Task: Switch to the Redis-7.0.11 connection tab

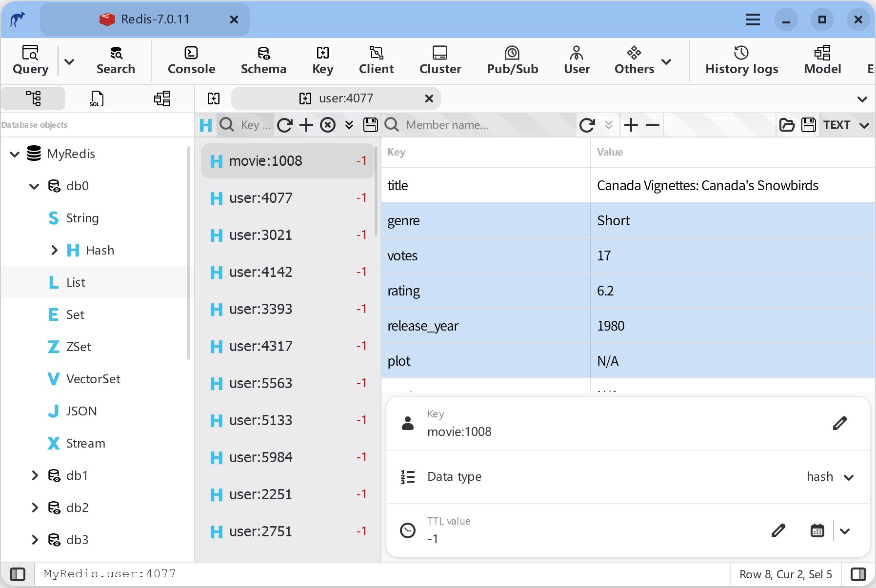Action: [144, 20]
